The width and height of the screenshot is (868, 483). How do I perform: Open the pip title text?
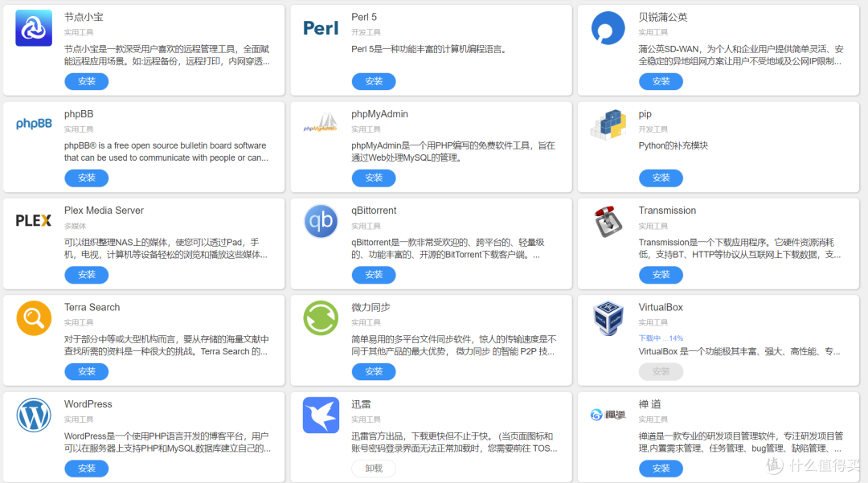point(645,114)
